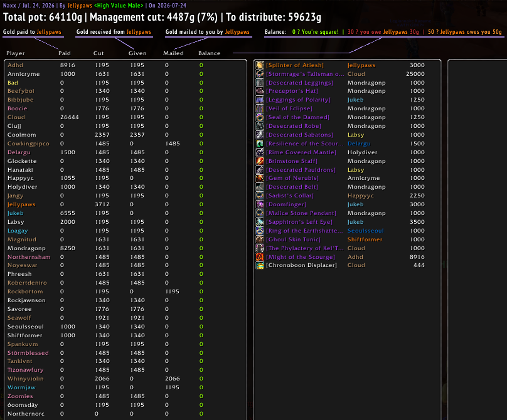Click the Given column header
507x420 pixels.
pyautogui.click(x=137, y=53)
